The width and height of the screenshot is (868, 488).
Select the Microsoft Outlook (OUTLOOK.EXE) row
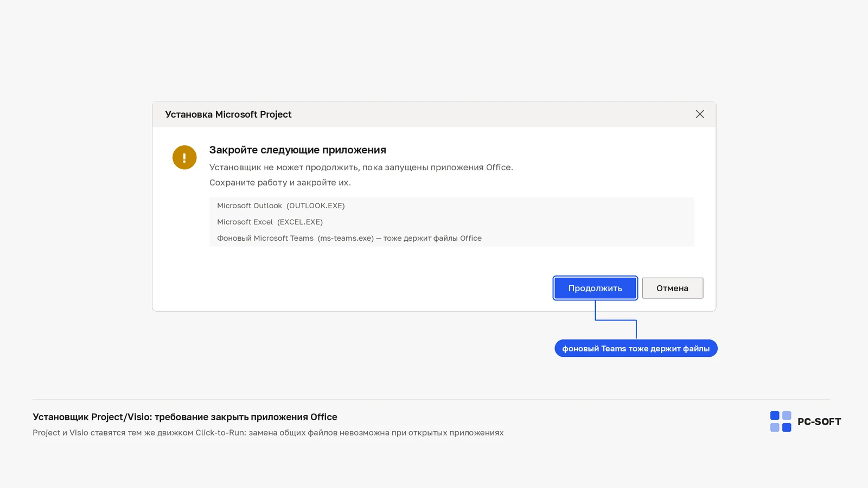pyautogui.click(x=452, y=206)
